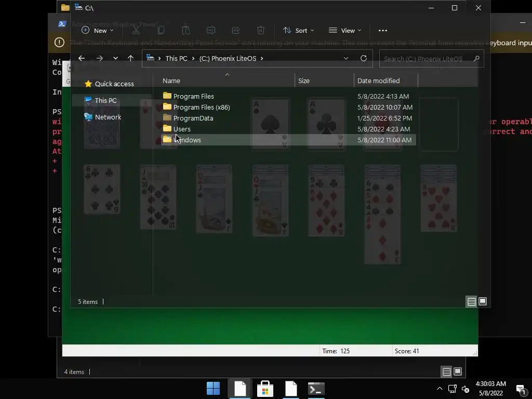Open the notification center icon
Viewport: 532px width, 399px height.
(x=521, y=389)
